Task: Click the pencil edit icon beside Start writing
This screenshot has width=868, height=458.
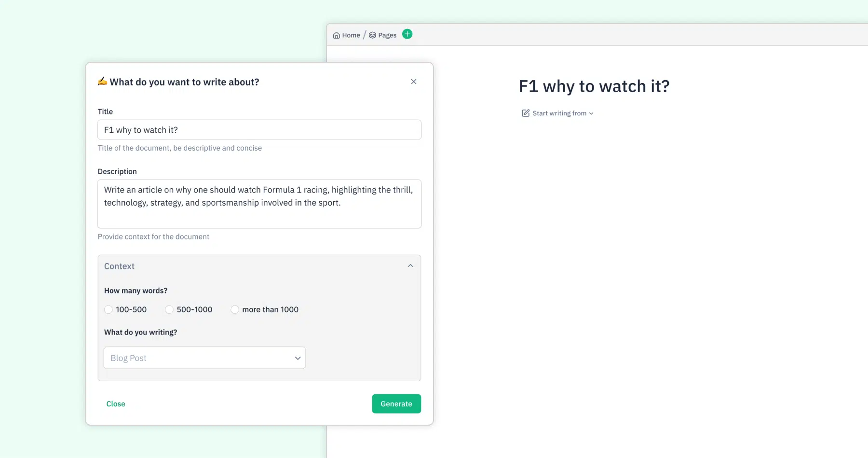Action: pyautogui.click(x=526, y=113)
